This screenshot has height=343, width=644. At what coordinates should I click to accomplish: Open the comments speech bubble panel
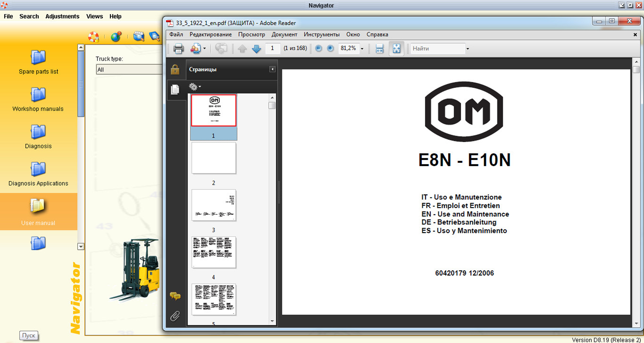(x=175, y=296)
